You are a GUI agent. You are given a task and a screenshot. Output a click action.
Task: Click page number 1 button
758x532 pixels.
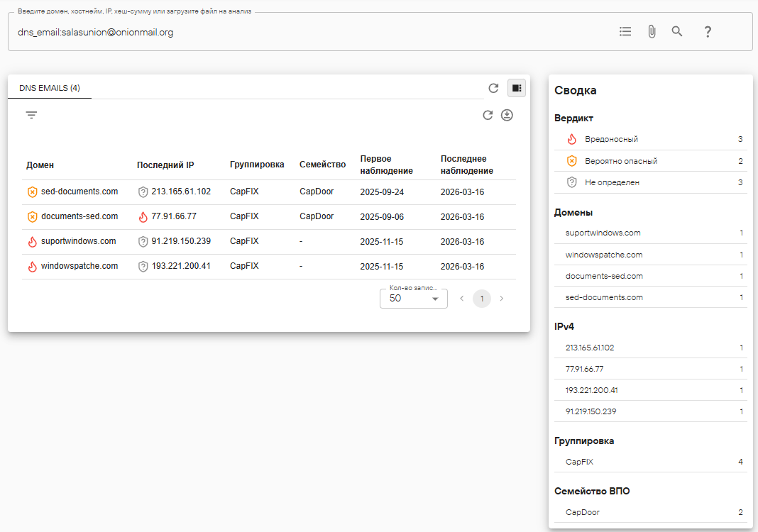tap(482, 299)
